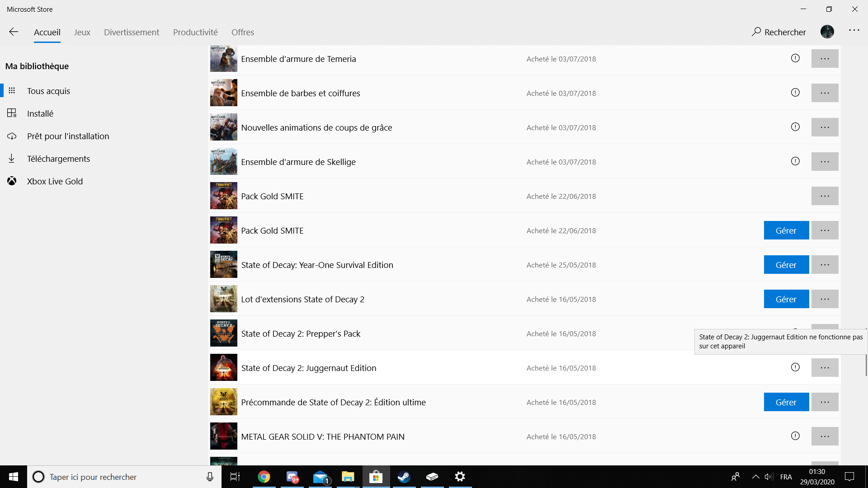This screenshot has height=488, width=868.
Task: Open the Steam taskbar icon
Action: (x=404, y=477)
